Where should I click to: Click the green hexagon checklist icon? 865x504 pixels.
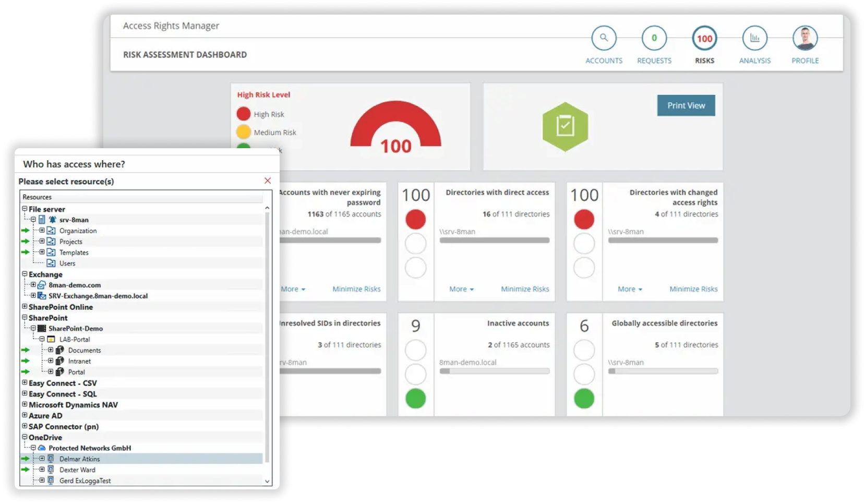click(565, 126)
